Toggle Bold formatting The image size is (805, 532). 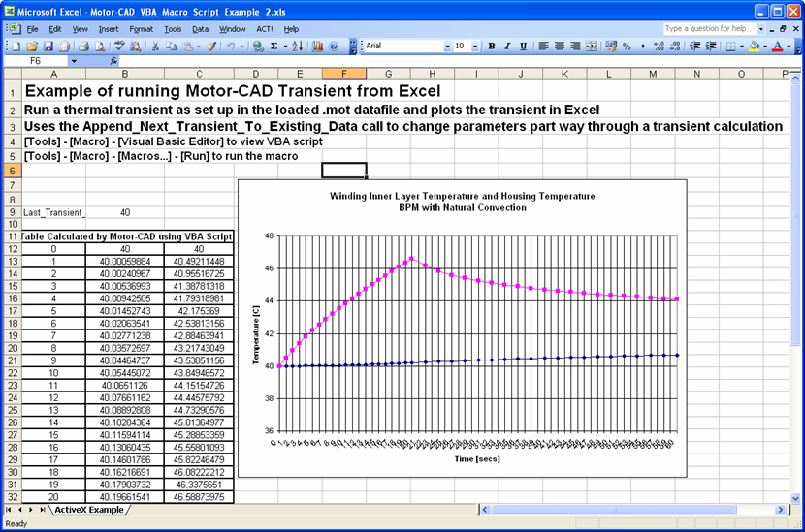pyautogui.click(x=492, y=47)
